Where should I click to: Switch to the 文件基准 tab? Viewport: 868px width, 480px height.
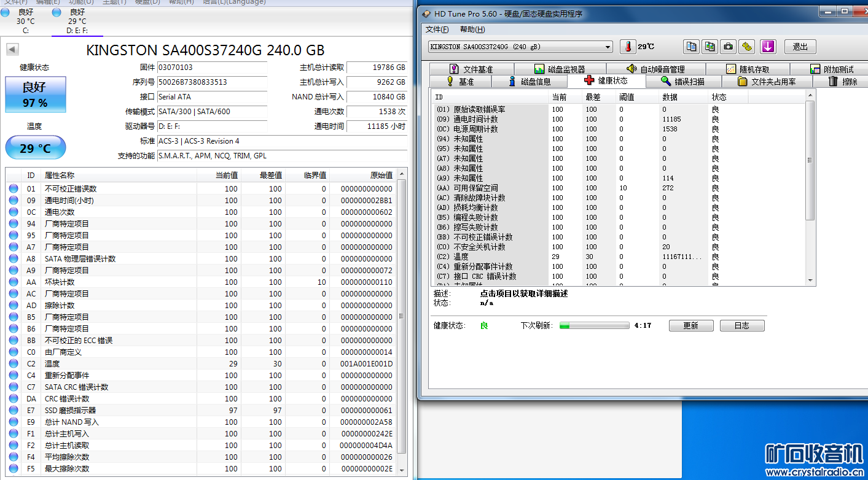click(x=472, y=69)
